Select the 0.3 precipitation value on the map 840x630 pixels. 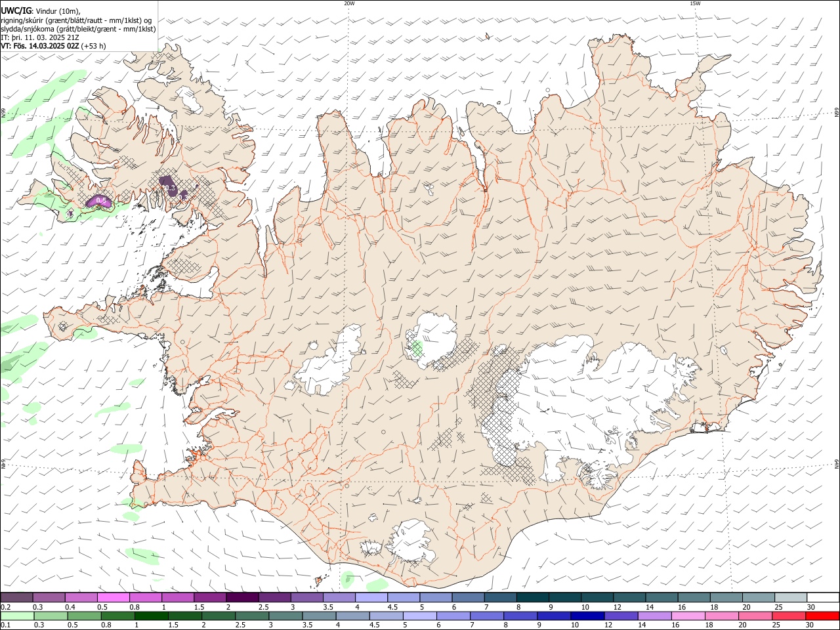click(170, 188)
